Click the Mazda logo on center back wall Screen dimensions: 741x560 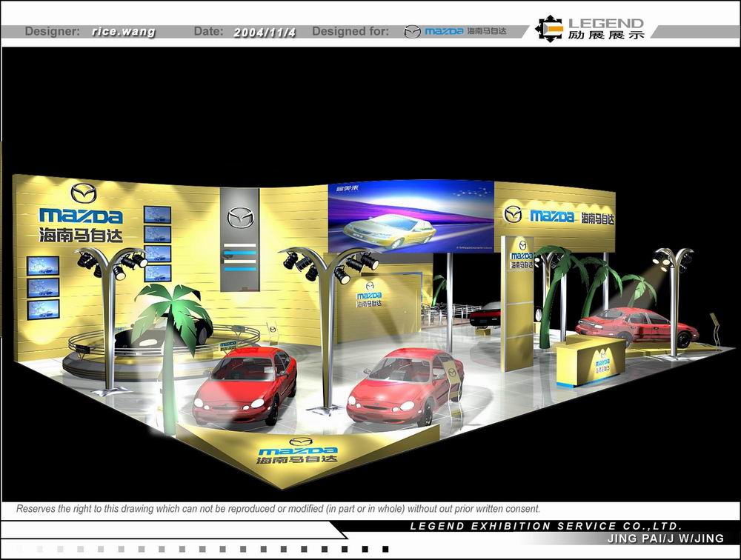tap(370, 296)
